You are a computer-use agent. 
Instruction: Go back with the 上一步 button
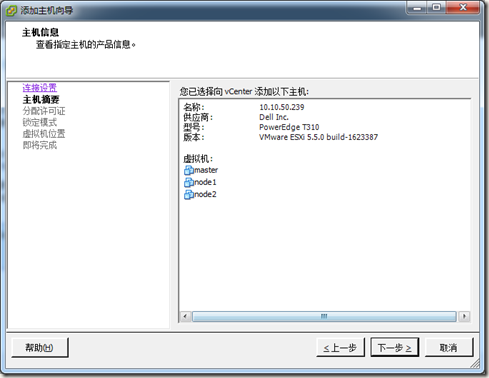tap(340, 348)
